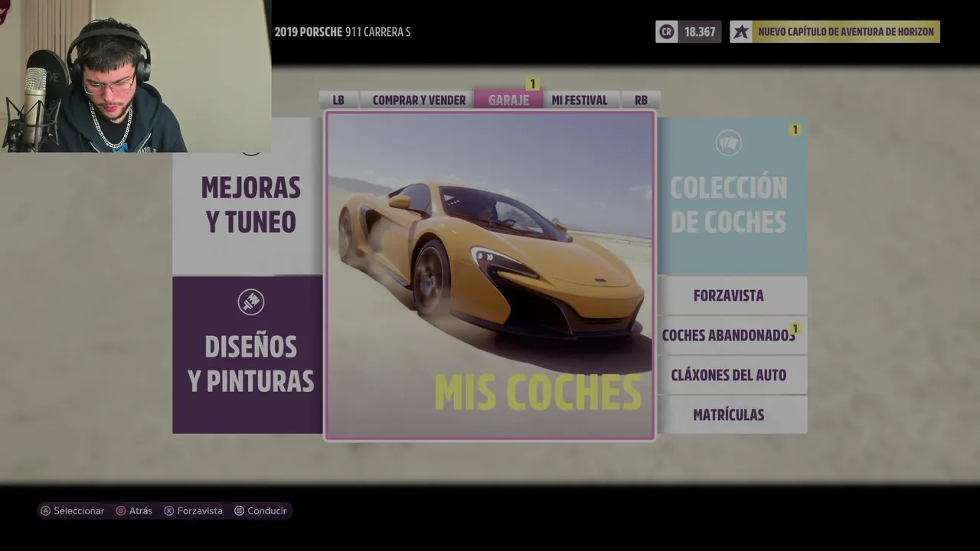
Task: Click the streamer webcam overlay
Action: 136,76
